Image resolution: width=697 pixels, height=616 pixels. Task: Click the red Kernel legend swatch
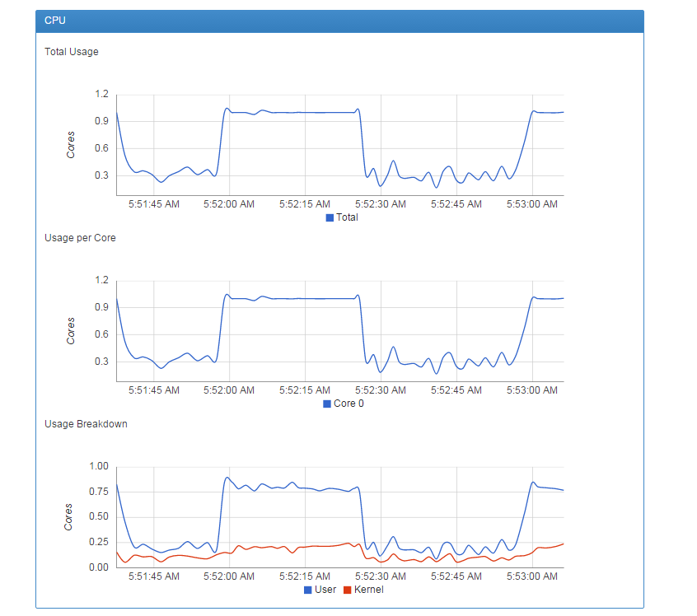[x=348, y=590]
